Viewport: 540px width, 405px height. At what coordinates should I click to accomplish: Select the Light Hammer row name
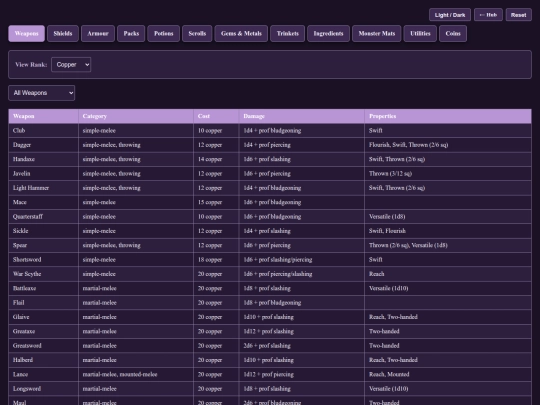(31, 188)
